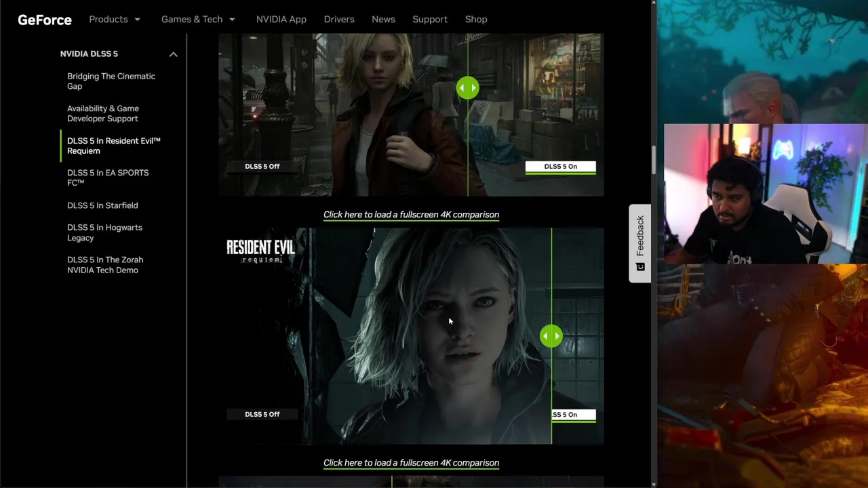The image size is (868, 488).
Task: Click the Products dropdown arrow
Action: point(137,20)
